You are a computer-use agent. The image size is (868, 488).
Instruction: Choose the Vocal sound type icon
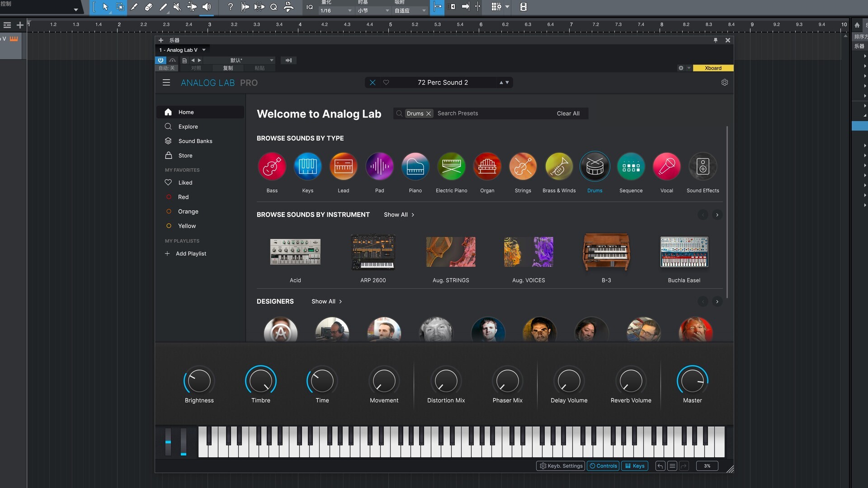pos(667,166)
